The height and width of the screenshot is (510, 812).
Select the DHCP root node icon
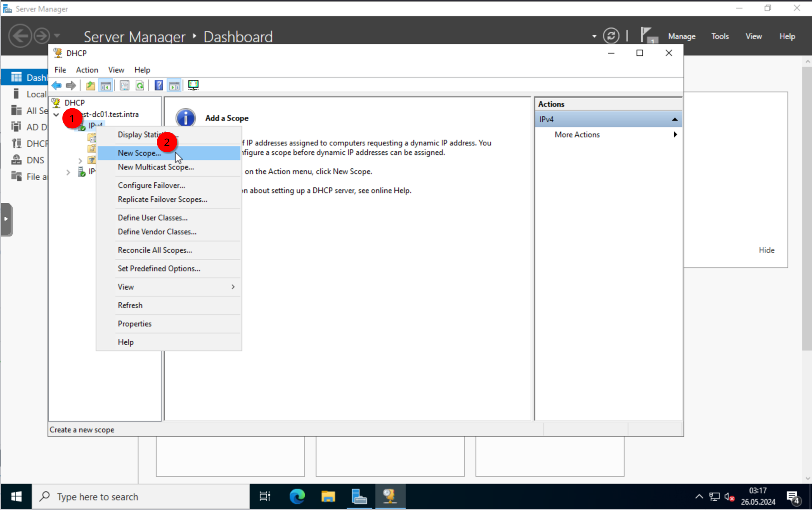[x=56, y=103]
